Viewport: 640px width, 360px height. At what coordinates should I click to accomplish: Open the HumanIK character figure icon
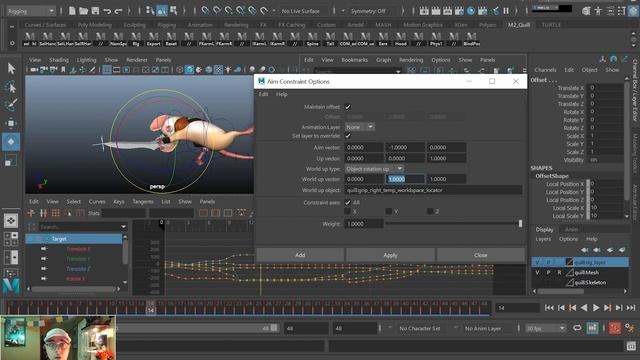[x=598, y=11]
